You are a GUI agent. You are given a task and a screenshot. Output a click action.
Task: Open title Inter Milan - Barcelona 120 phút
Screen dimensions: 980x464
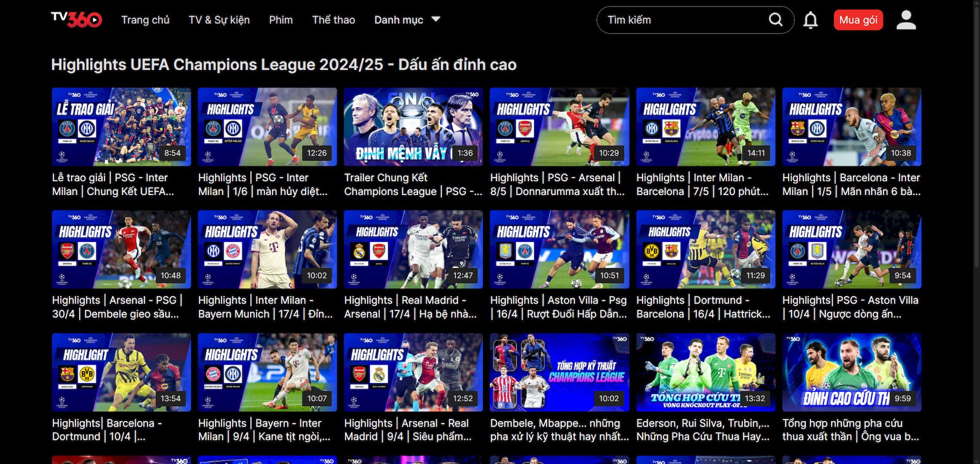tap(702, 184)
